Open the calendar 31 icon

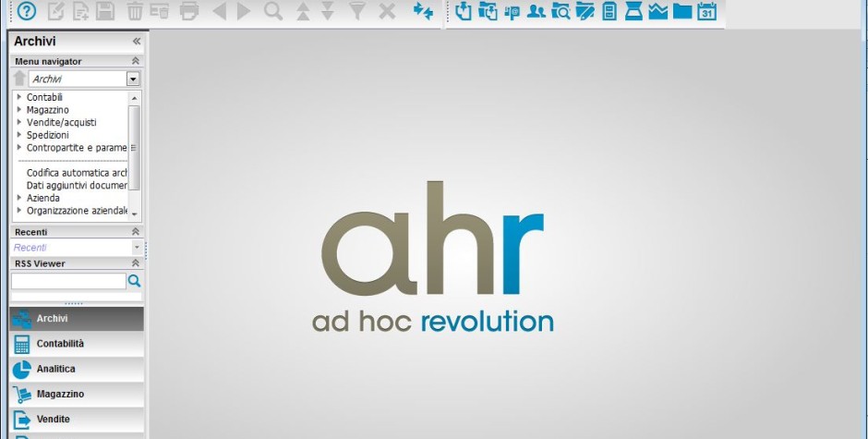click(707, 11)
